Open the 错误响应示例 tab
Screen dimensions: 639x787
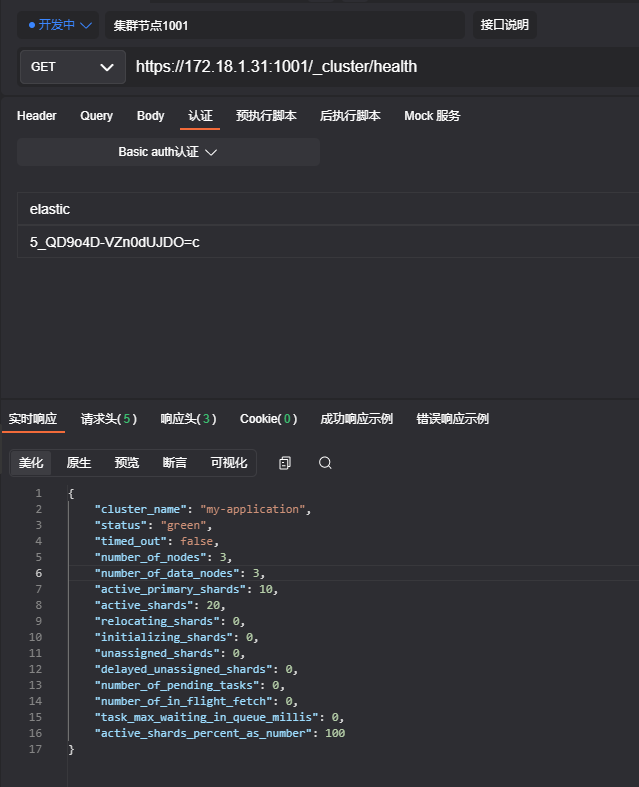pyautogui.click(x=452, y=419)
